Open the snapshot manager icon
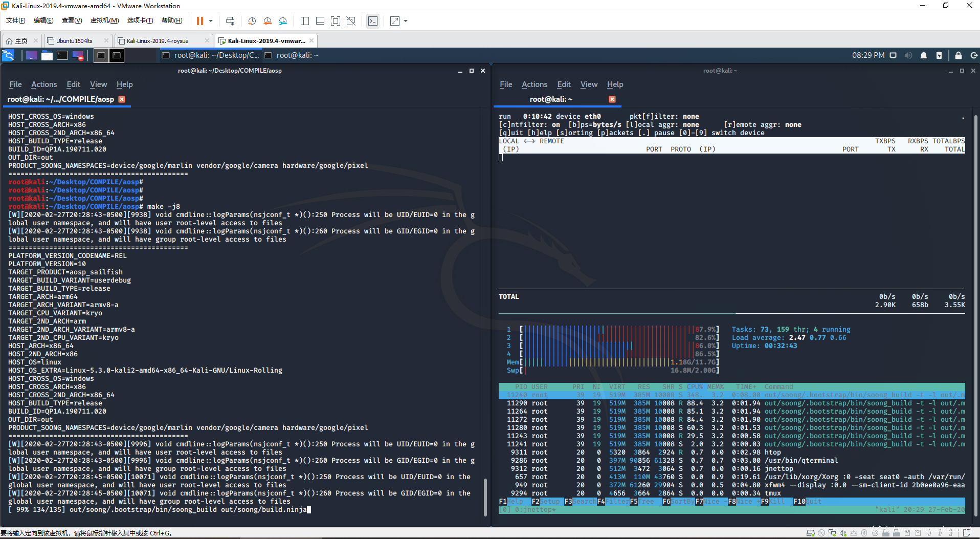Viewport: 980px width, 539px height. point(283,21)
